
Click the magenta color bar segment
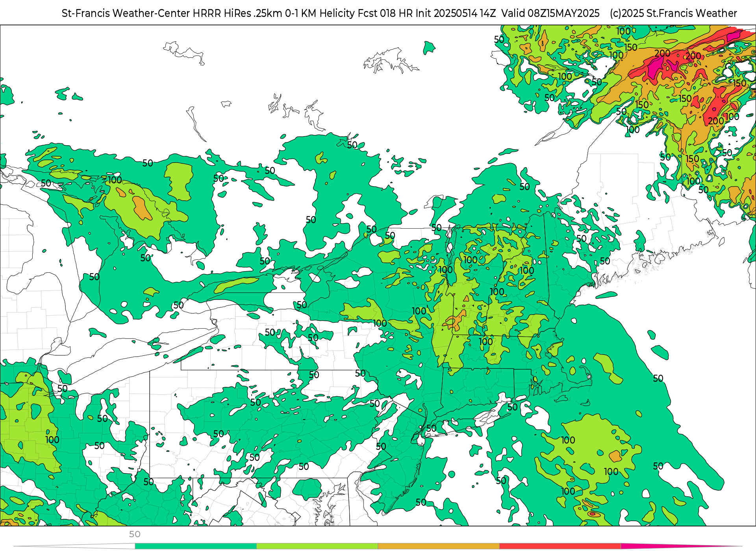(681, 546)
